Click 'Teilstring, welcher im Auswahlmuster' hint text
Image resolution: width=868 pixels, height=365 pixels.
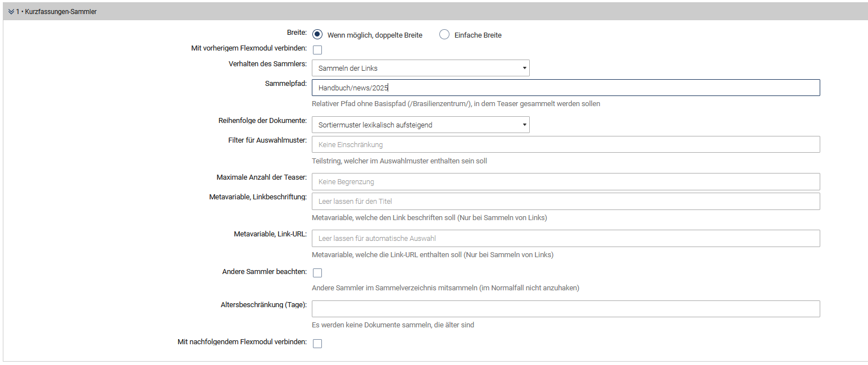(399, 161)
